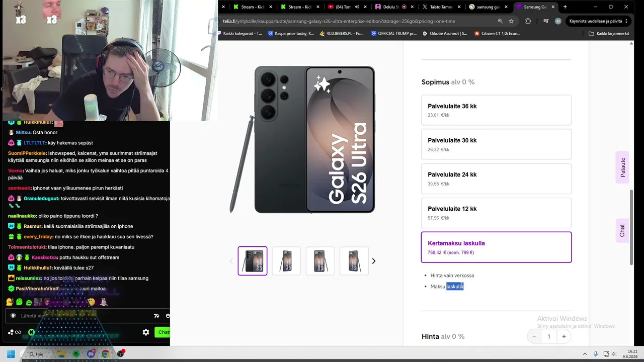The image size is (644, 362).
Task: Select the first product thumbnail
Action: pos(253,261)
